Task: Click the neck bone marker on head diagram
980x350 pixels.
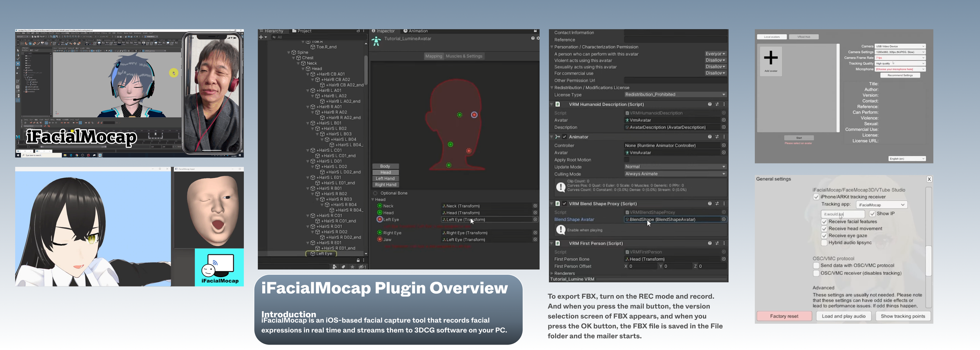Action: pos(449,165)
